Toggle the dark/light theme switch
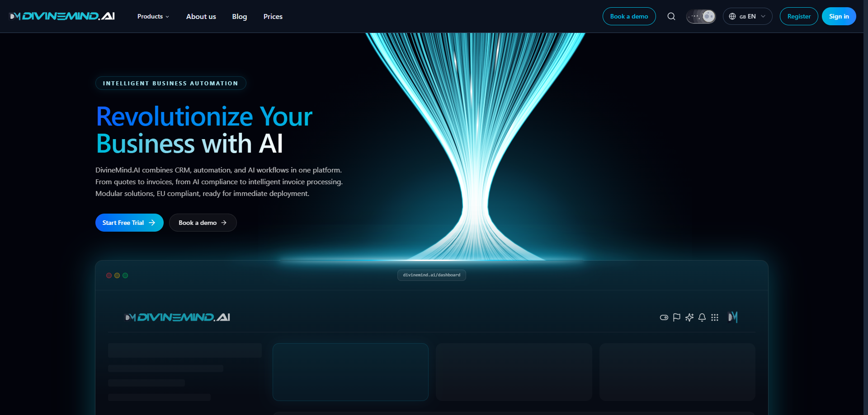The width and height of the screenshot is (868, 415). tap(701, 16)
